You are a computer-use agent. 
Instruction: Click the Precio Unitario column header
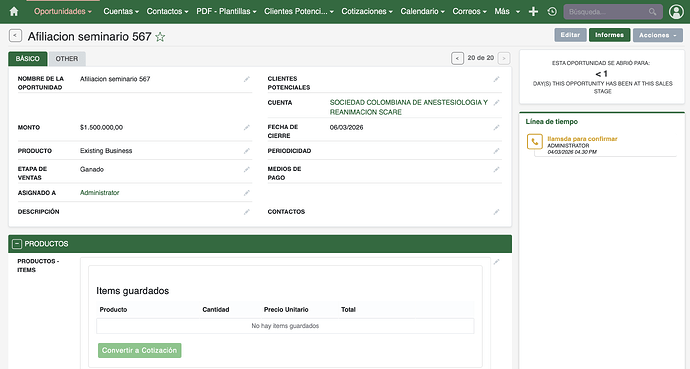pos(286,310)
